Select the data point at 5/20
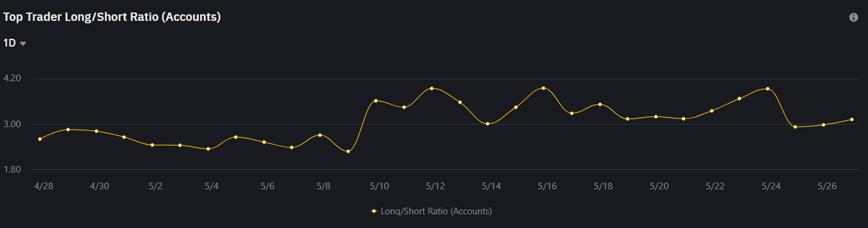This screenshot has width=868, height=228. tap(656, 116)
